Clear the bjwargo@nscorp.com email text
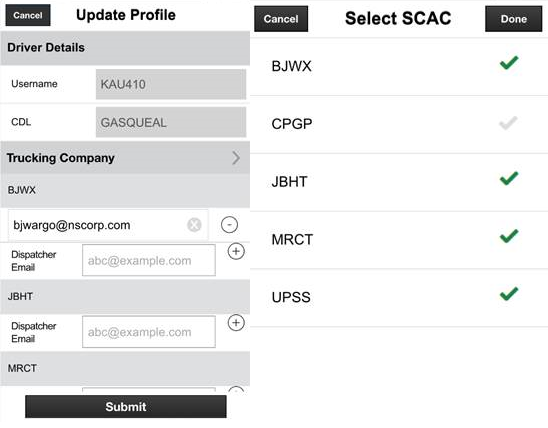 tap(194, 225)
